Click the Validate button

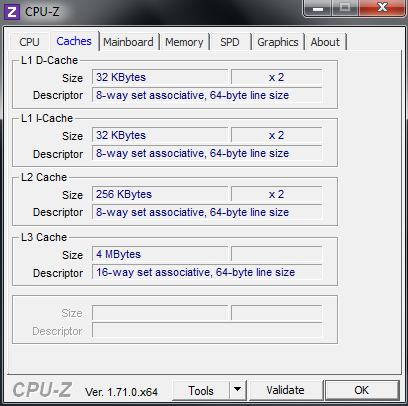pos(285,390)
